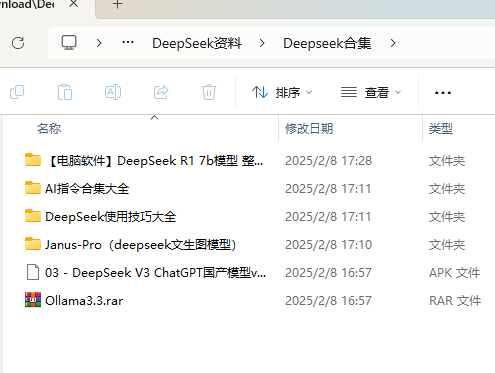Navigate to DeepSeek资料 breadcrumb

197,43
